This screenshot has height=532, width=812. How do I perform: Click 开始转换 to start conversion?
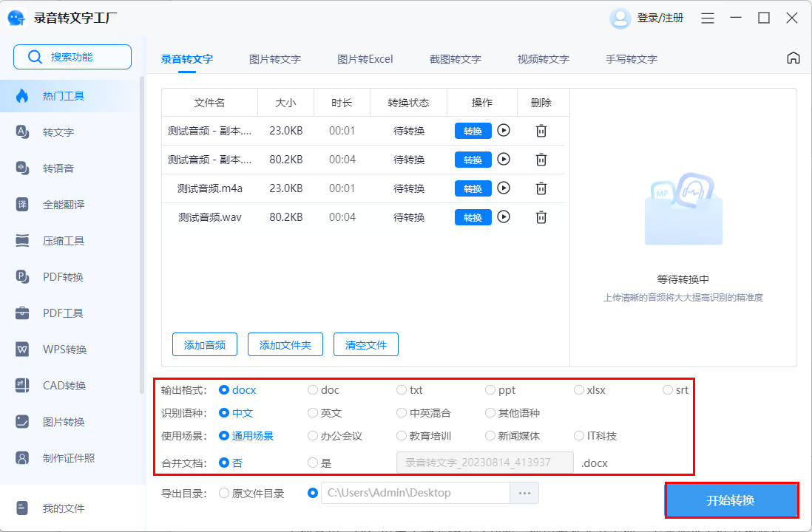[x=731, y=499]
